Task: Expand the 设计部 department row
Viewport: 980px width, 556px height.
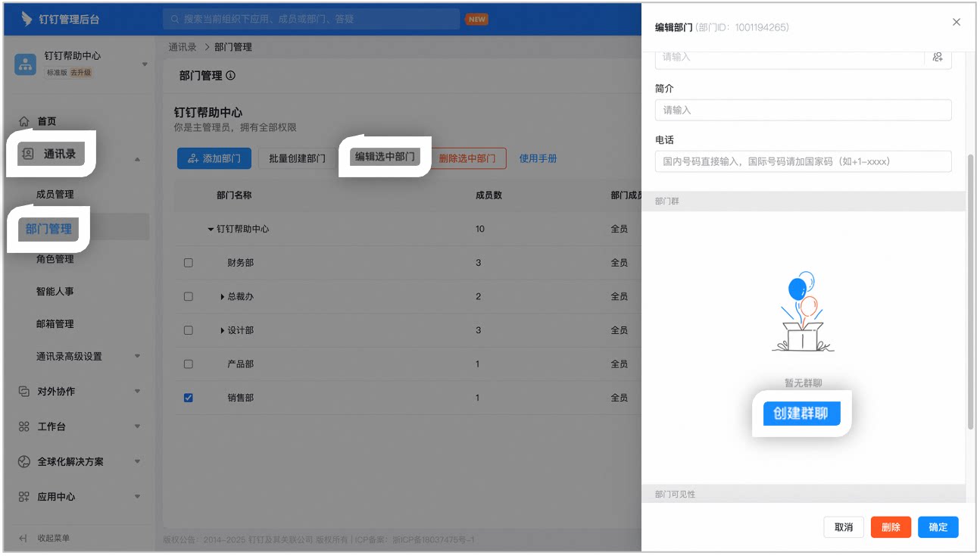Action: click(x=223, y=330)
